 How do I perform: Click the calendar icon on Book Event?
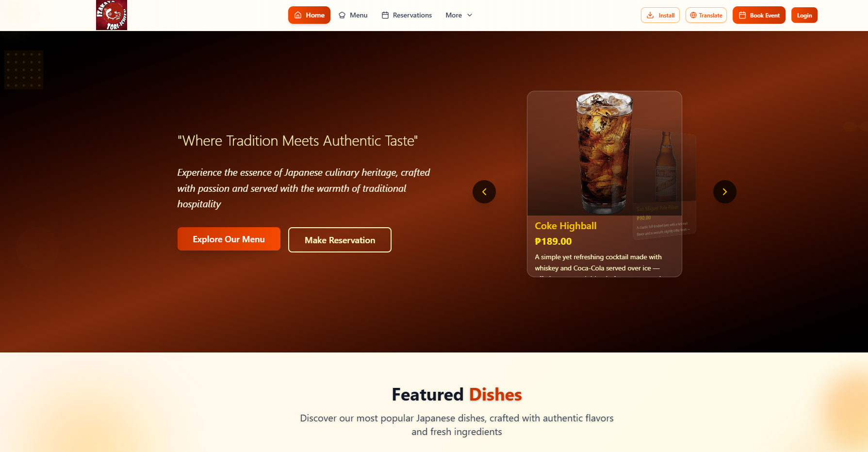click(742, 15)
